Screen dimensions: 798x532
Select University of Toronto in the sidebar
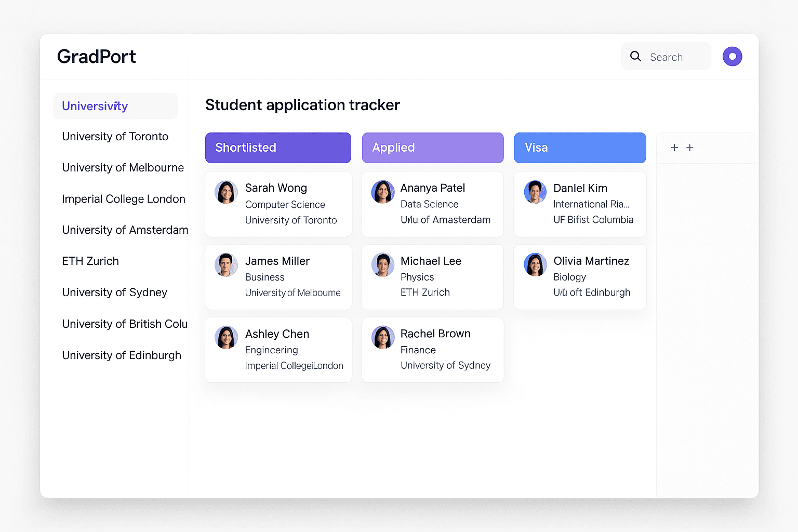[x=115, y=137]
